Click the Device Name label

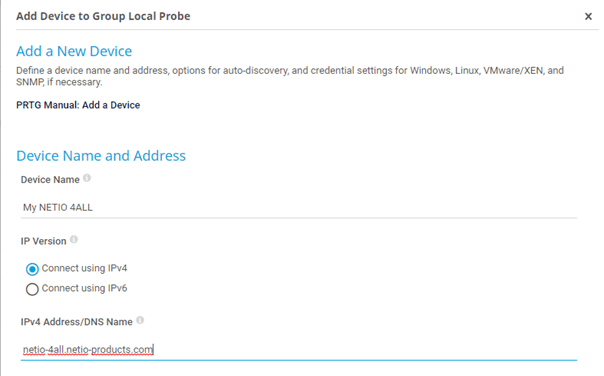coord(50,180)
